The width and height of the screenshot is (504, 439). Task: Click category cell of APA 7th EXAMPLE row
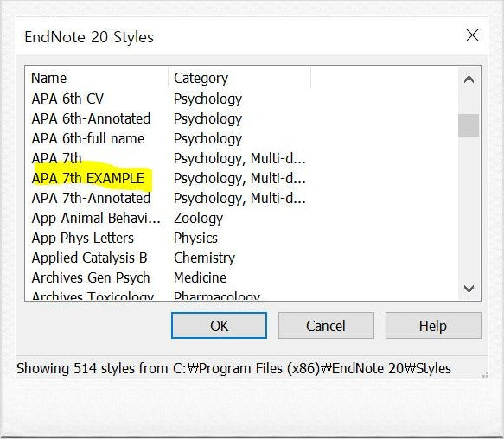pyautogui.click(x=239, y=178)
